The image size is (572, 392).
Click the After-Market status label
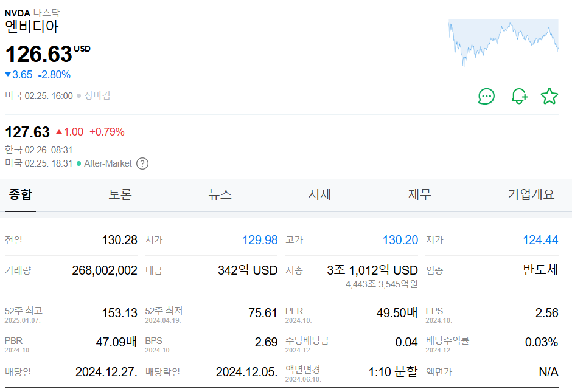[108, 163]
